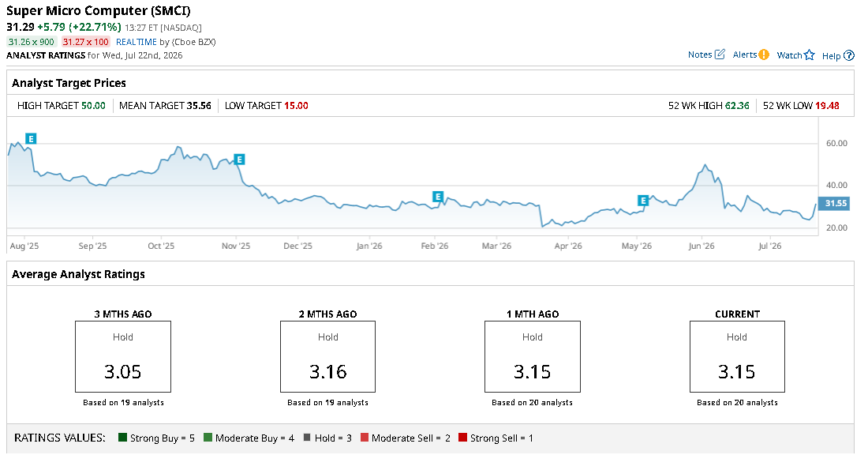Click the gray Hold legend swatch
The width and height of the screenshot is (868, 470).
click(307, 438)
